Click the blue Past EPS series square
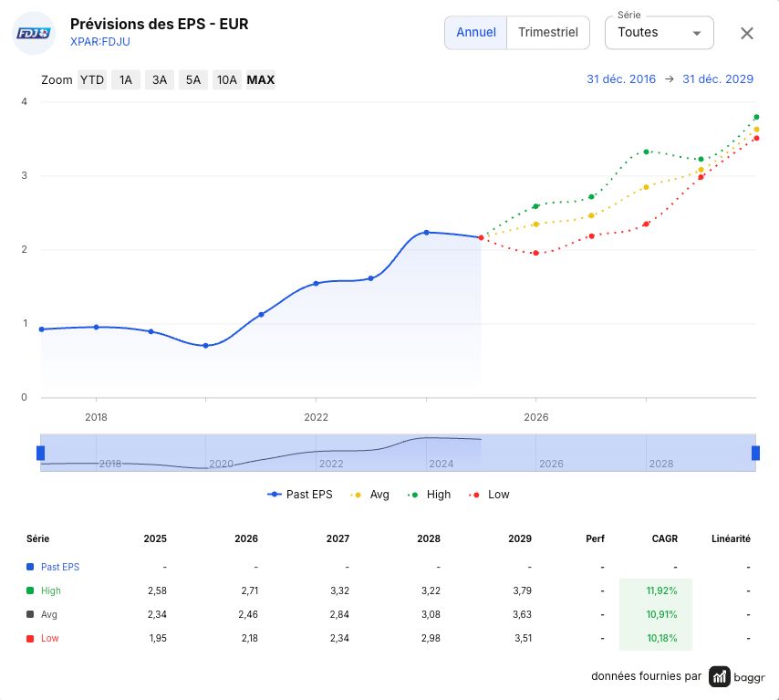The image size is (779, 700). (30, 567)
